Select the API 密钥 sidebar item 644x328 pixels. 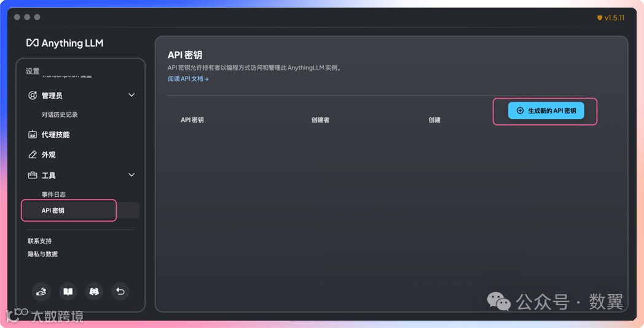[x=81, y=210]
